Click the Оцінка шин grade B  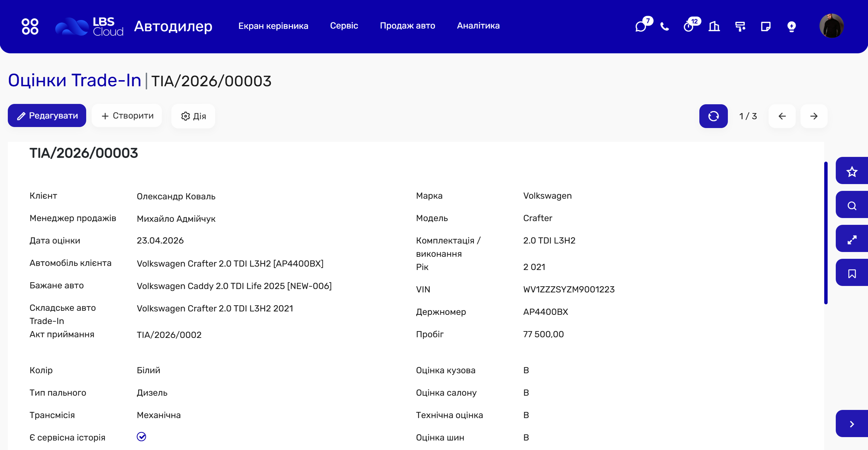coord(526,437)
